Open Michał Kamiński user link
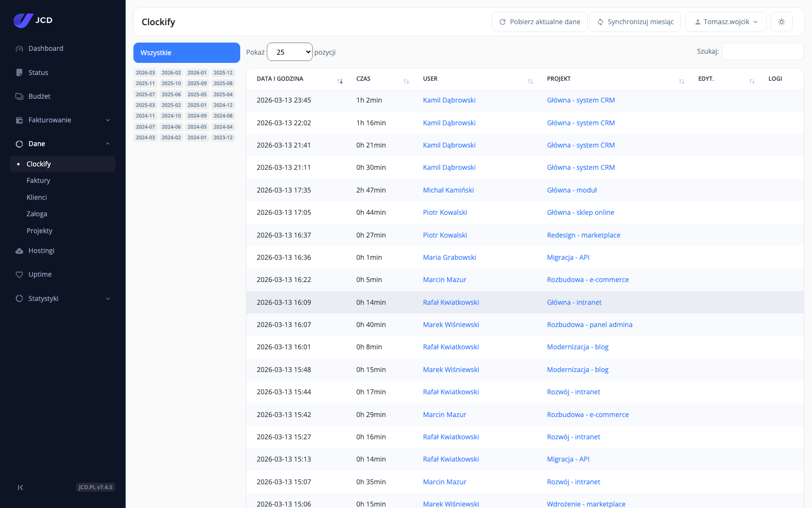Image resolution: width=812 pixels, height=508 pixels. click(448, 190)
